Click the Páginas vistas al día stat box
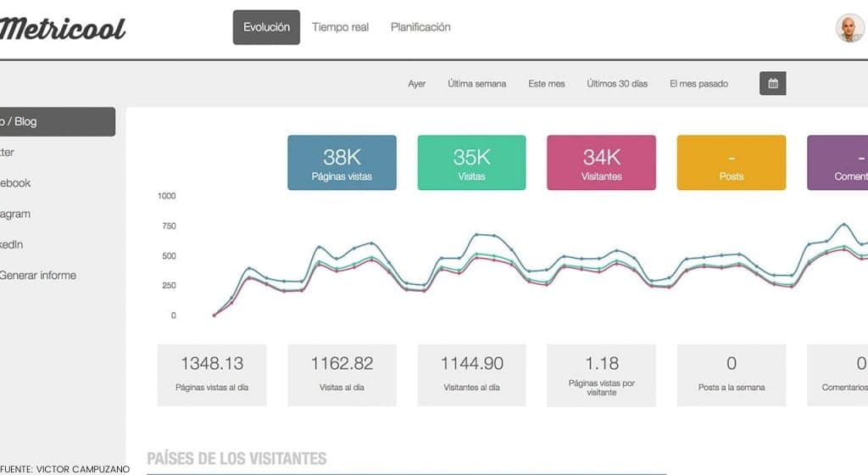868x475 pixels. point(212,374)
